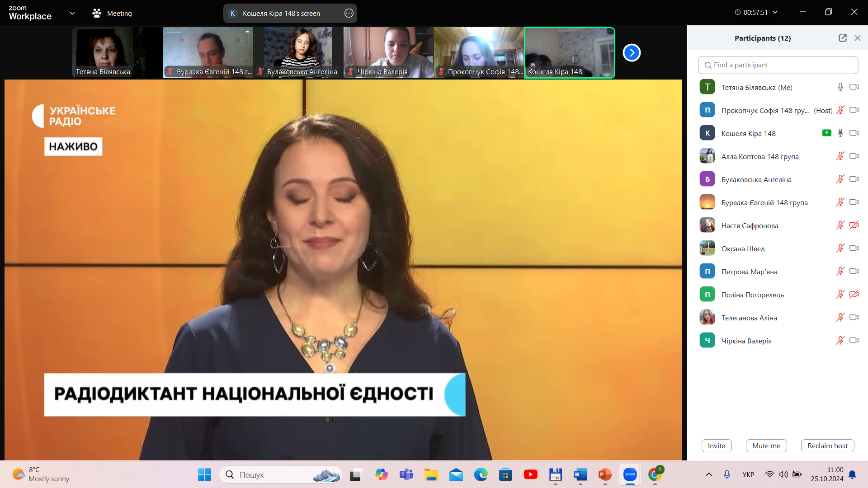Open Microsoft Teams taskbar icon
The image size is (868, 488).
click(x=406, y=474)
